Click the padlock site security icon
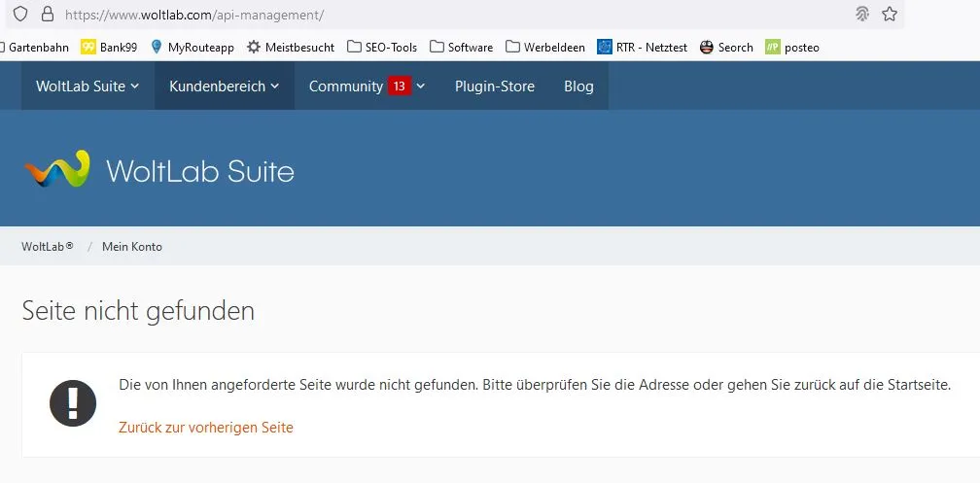 48,15
